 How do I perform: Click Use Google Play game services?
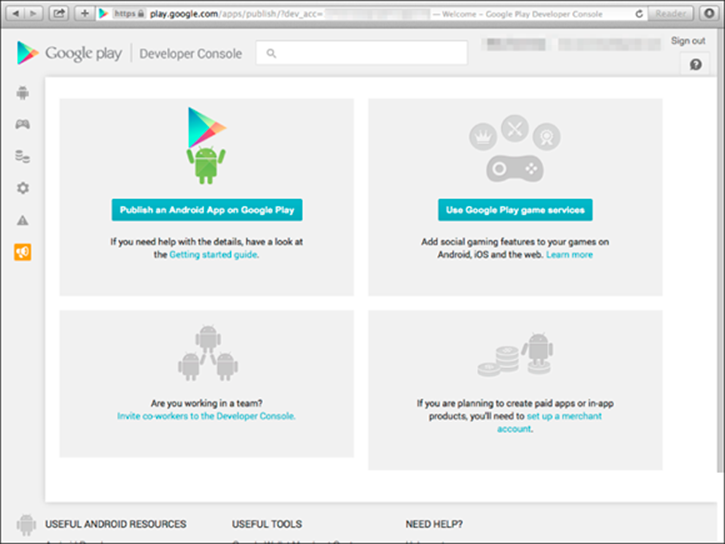515,210
